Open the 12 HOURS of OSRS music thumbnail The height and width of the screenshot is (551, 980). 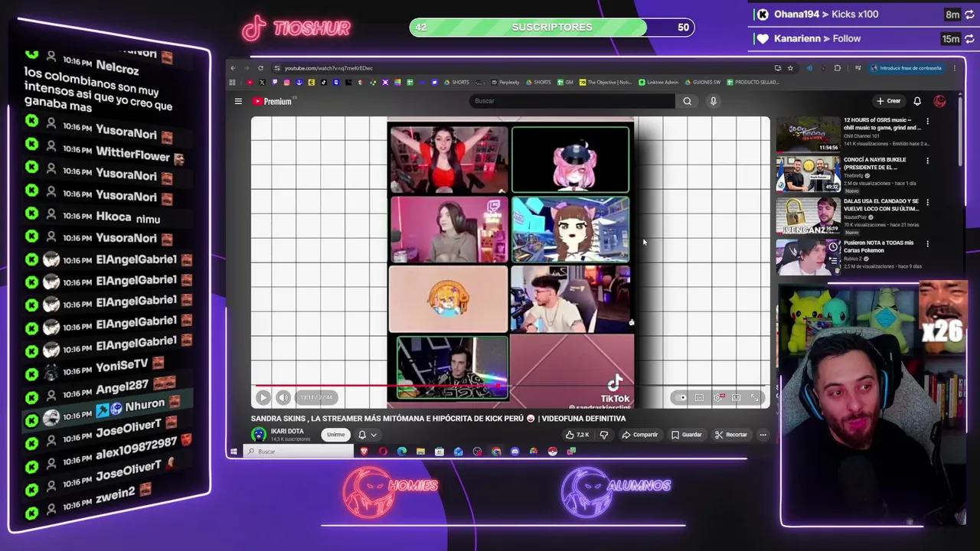[808, 134]
